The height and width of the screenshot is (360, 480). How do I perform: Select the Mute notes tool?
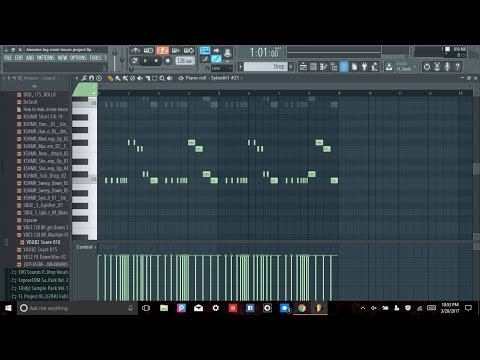pyautogui.click(x=140, y=78)
